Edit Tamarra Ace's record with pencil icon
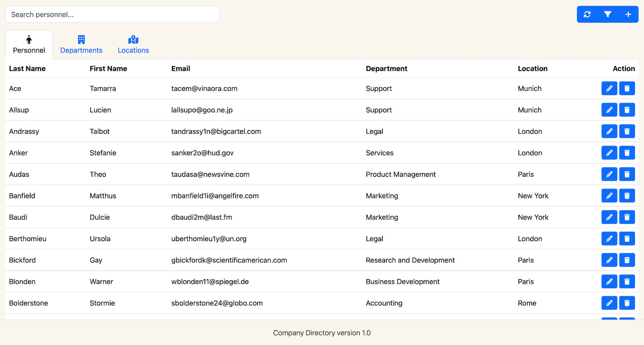This screenshot has width=644, height=345. point(609,89)
